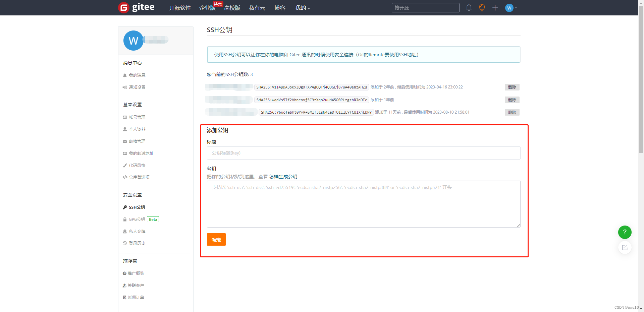The image size is (644, 312).
Task: Open 私有云 in the top navigation
Action: (x=257, y=8)
